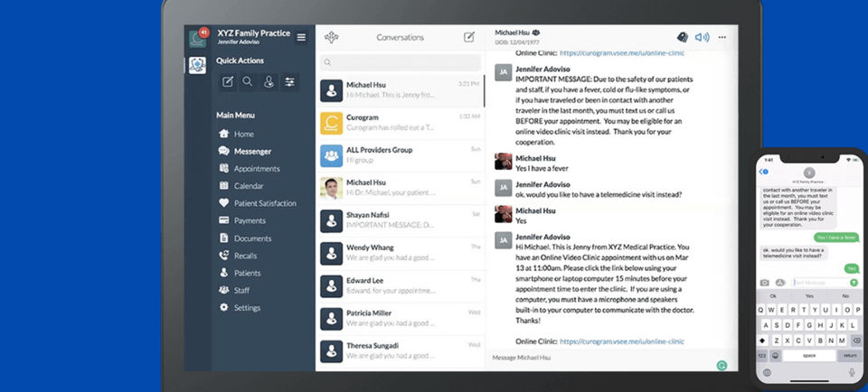Open Calendar in the main menu
The image size is (868, 392).
241,186
